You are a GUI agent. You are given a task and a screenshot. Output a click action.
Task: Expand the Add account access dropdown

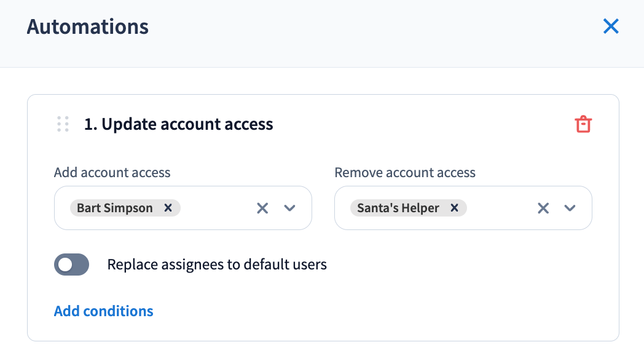pos(290,208)
